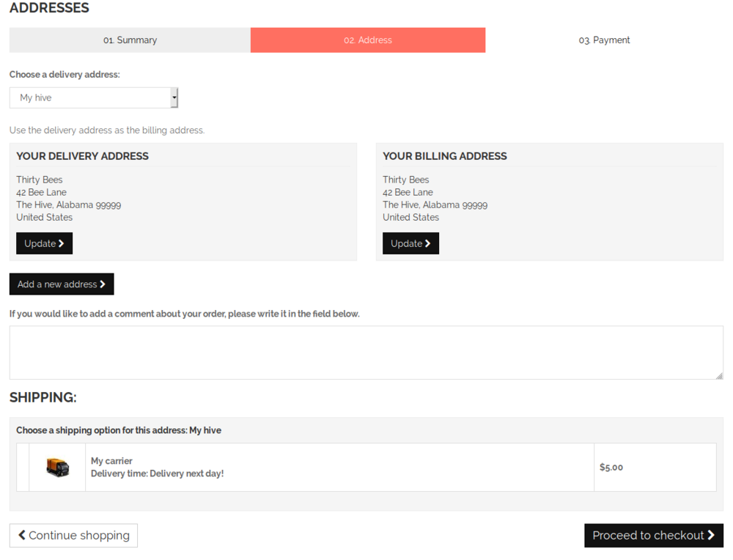
Task: Click the arrow icon on billing address Update button
Action: pyautogui.click(x=429, y=243)
